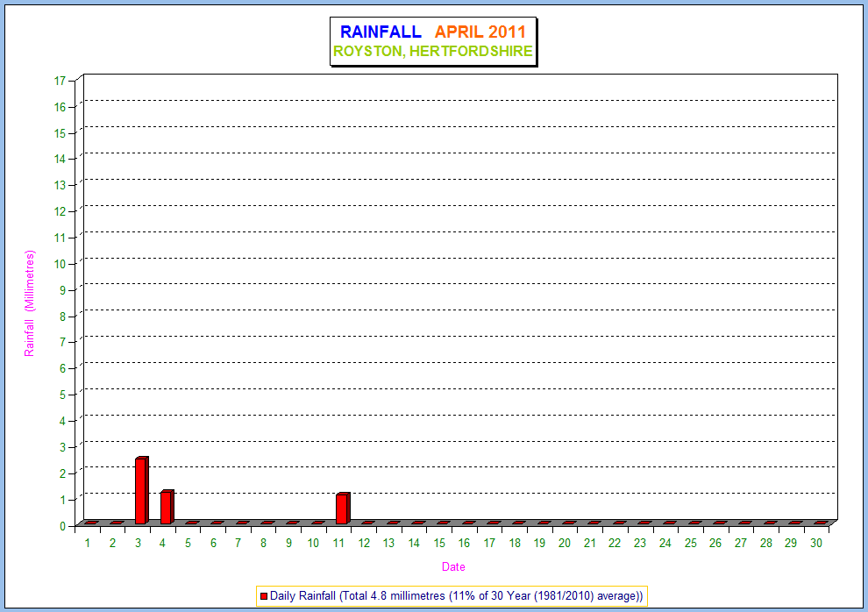Click the x-axis date label 3
868x612 pixels.
pyautogui.click(x=138, y=543)
